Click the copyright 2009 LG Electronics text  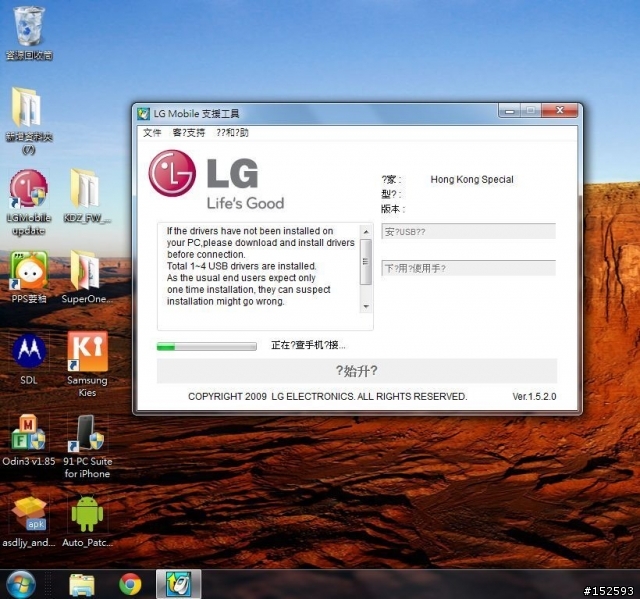[x=327, y=397]
